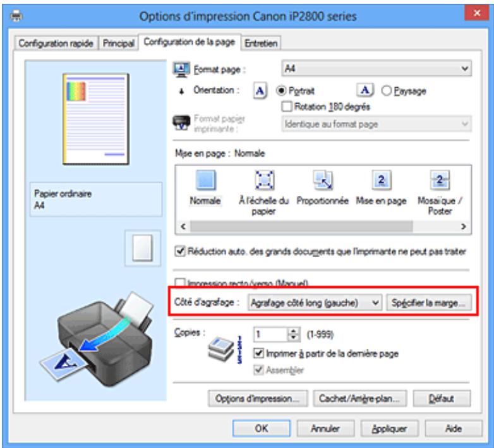Toggle Réduction auto. des grands documents checkbox
Image resolution: width=494 pixels, height=448 pixels.
pyautogui.click(x=180, y=251)
